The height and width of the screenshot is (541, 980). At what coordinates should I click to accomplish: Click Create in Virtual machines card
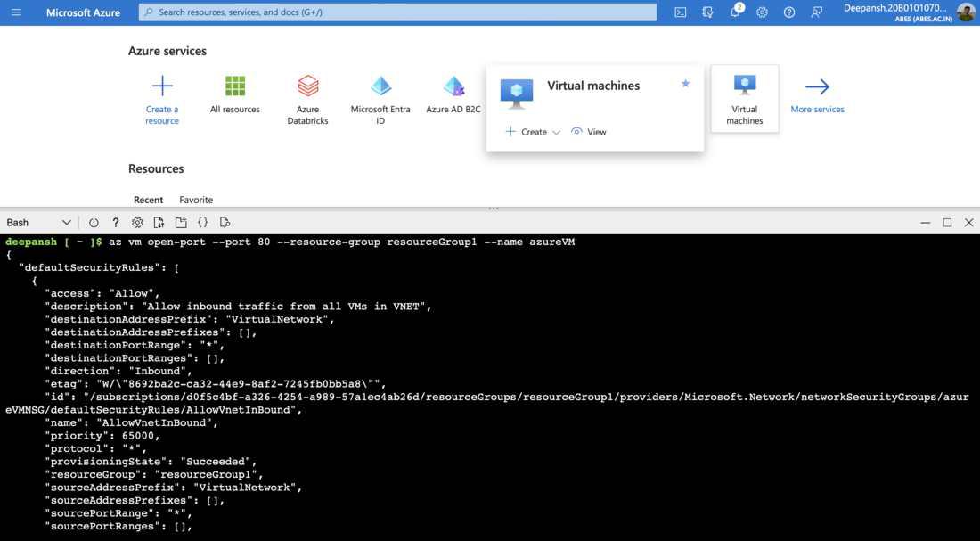[x=527, y=132]
